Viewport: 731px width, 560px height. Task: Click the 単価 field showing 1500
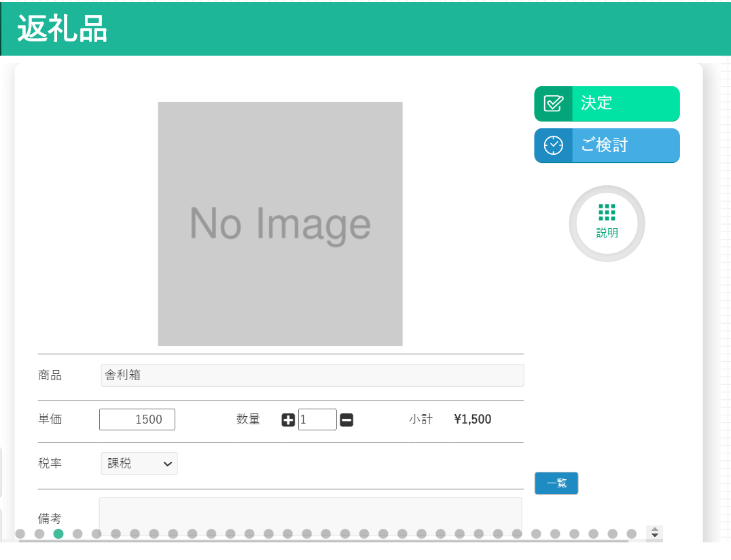[x=137, y=419]
